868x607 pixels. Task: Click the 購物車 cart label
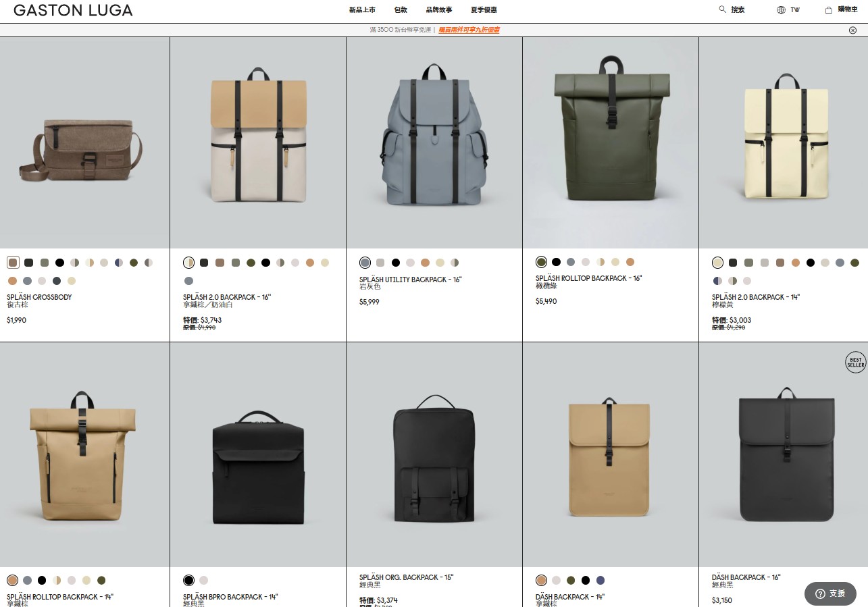847,9
